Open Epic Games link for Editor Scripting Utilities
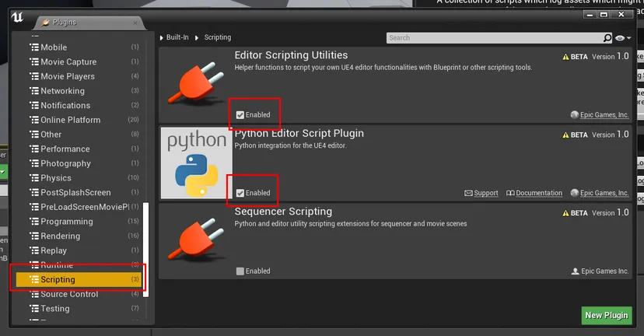 604,115
